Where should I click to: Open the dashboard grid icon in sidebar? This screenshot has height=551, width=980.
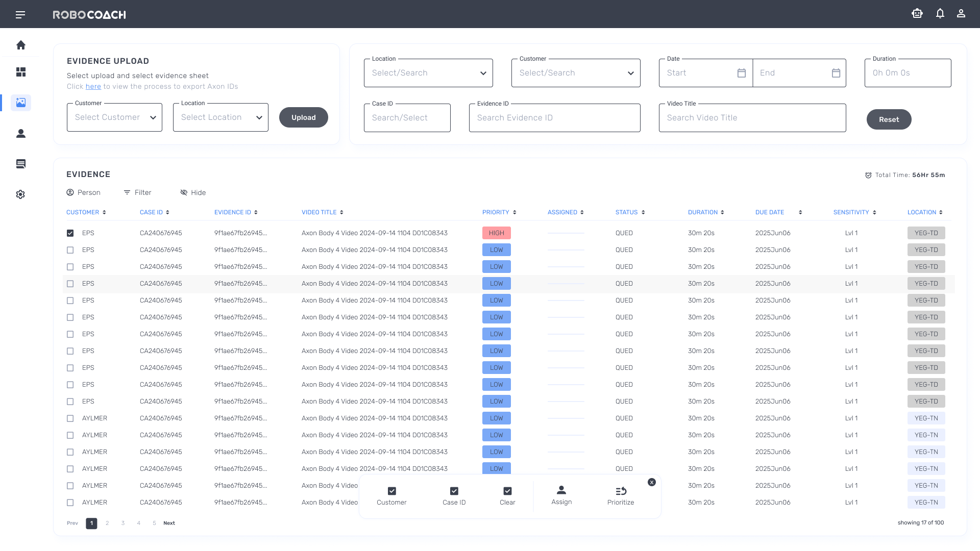pos(21,72)
